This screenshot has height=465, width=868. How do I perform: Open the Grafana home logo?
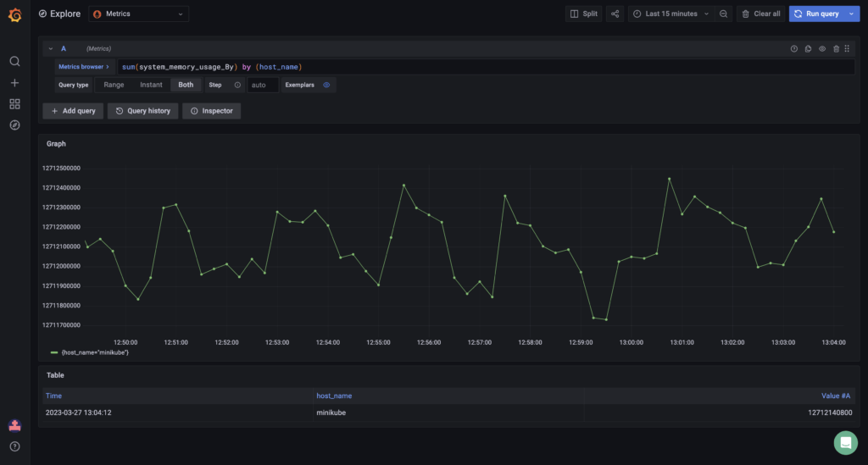tap(15, 15)
